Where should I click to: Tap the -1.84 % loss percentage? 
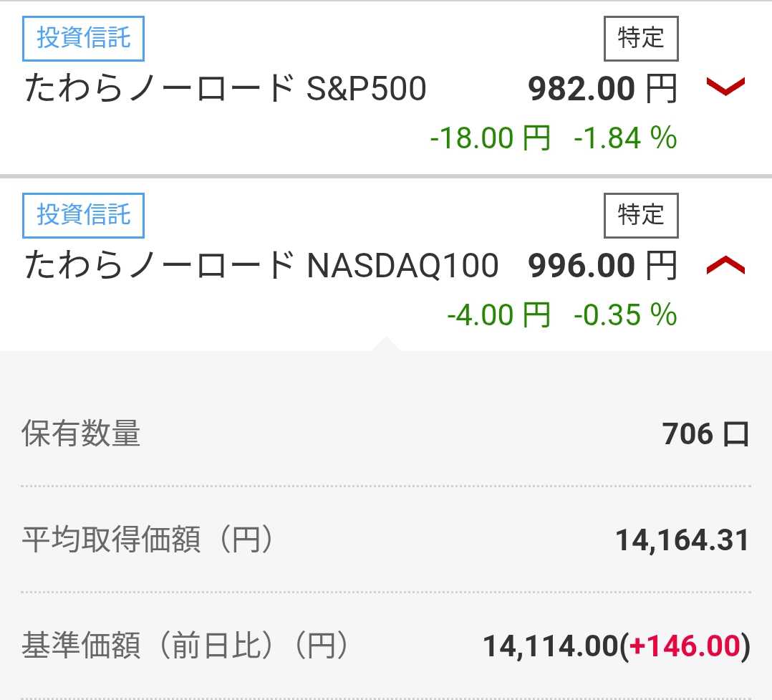625,138
